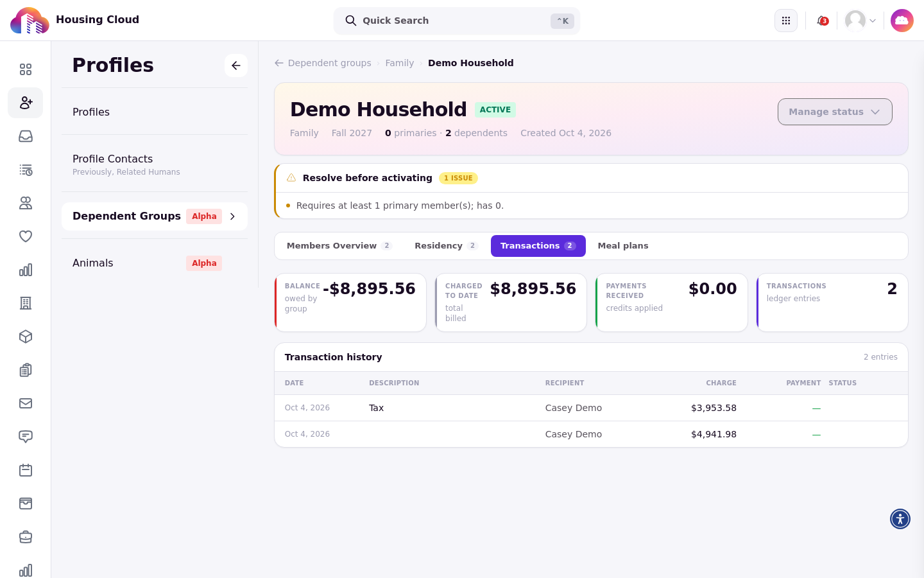Image resolution: width=924 pixels, height=578 pixels.
Task: Open the dashboard grid icon in the left rail
Action: (x=26, y=69)
